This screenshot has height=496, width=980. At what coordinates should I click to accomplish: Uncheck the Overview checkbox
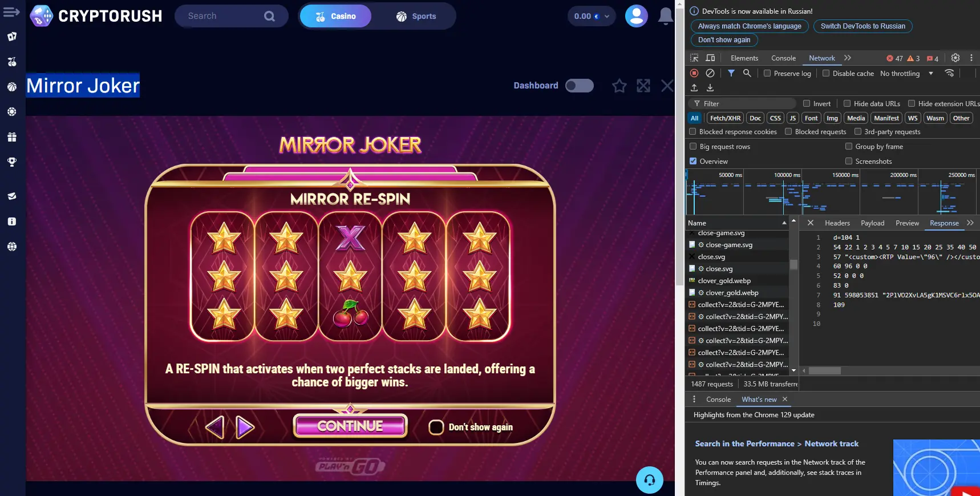[693, 162]
